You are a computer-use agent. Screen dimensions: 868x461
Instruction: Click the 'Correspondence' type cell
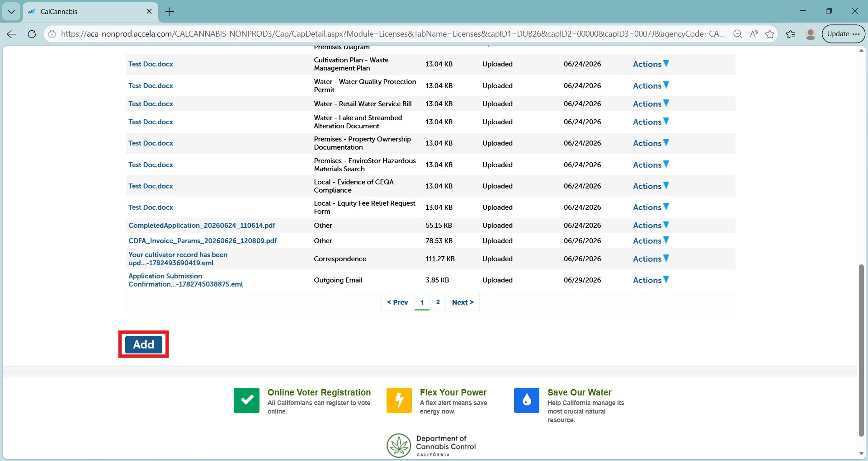(340, 259)
